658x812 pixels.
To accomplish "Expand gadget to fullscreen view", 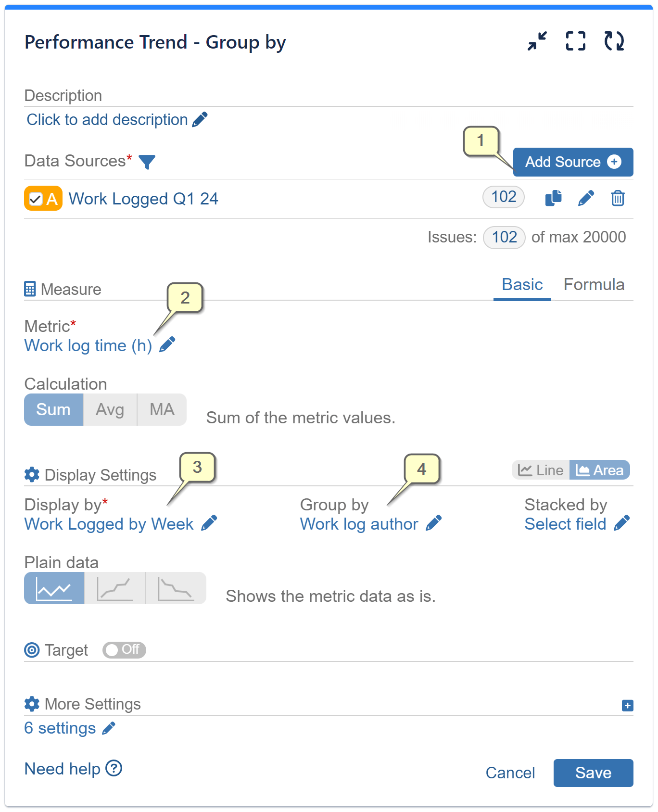I will (x=575, y=42).
